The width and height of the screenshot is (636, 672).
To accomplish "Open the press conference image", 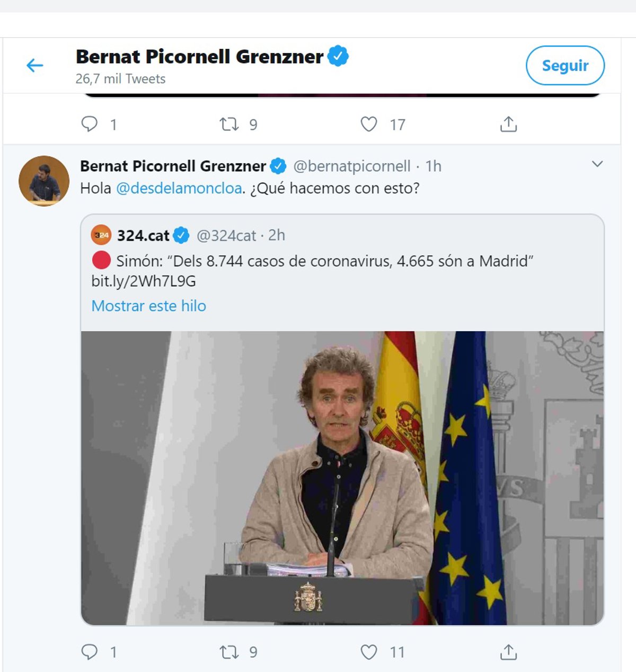I will [x=342, y=478].
